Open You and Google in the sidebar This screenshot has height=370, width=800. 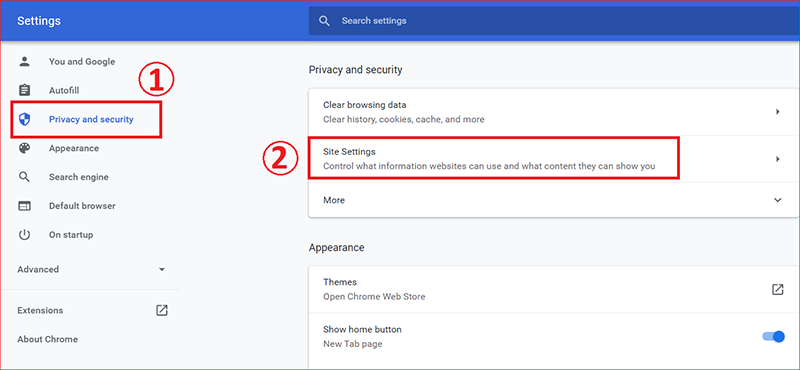tap(82, 62)
